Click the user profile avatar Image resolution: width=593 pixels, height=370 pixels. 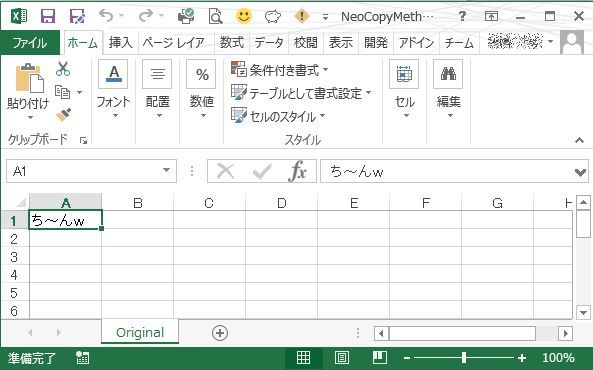pyautogui.click(x=572, y=42)
